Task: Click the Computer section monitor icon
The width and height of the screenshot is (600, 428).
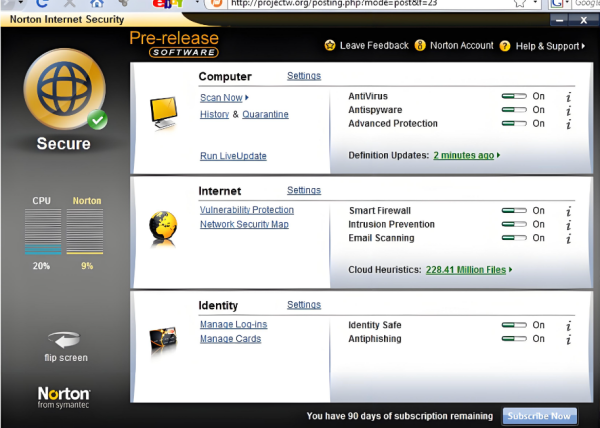Action: tap(163, 113)
